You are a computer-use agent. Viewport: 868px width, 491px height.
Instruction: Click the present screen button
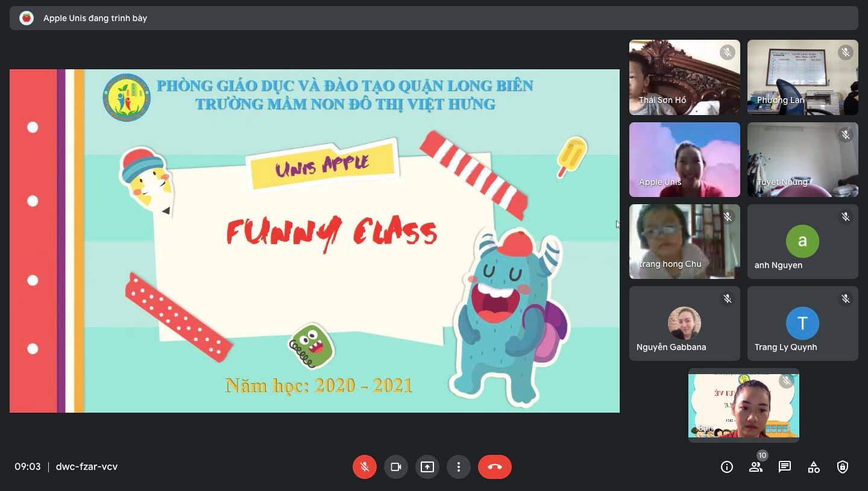pyautogui.click(x=427, y=467)
